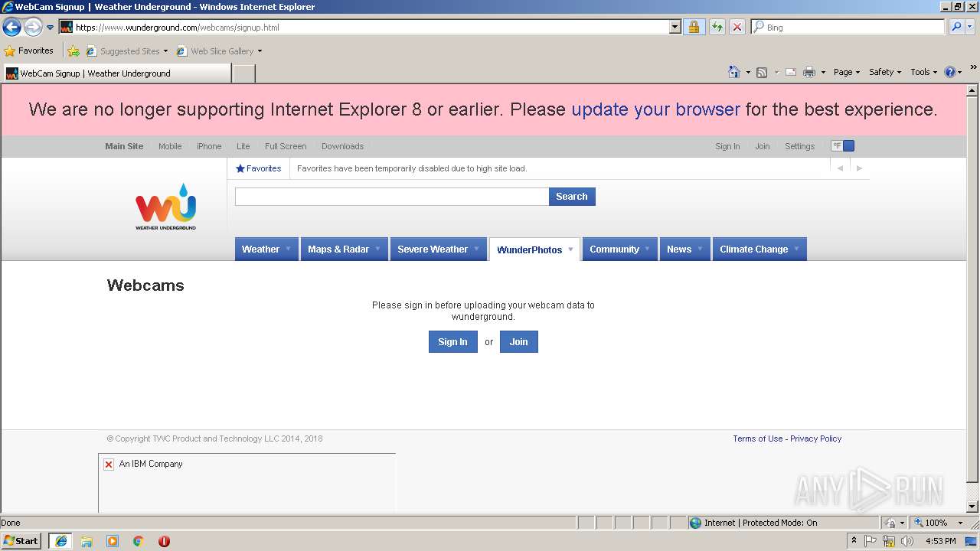The image size is (980, 551).
Task: Click the volume speaker tray icon
Action: (x=907, y=541)
